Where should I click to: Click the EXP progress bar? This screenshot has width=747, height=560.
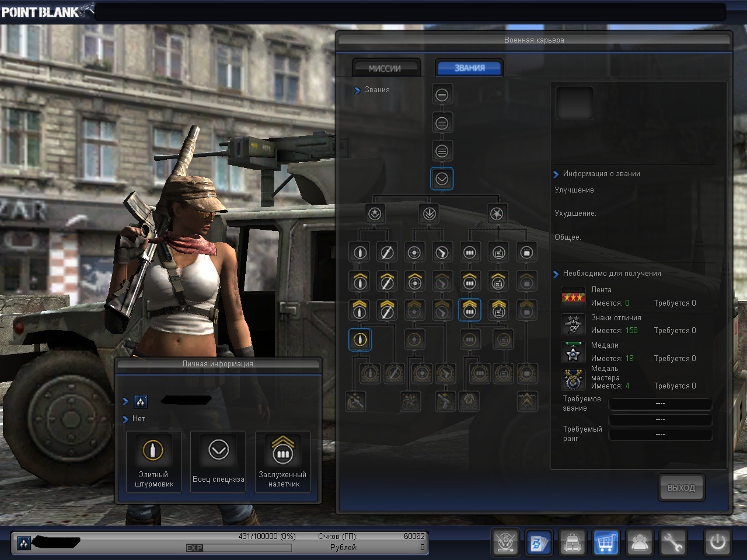[239, 548]
